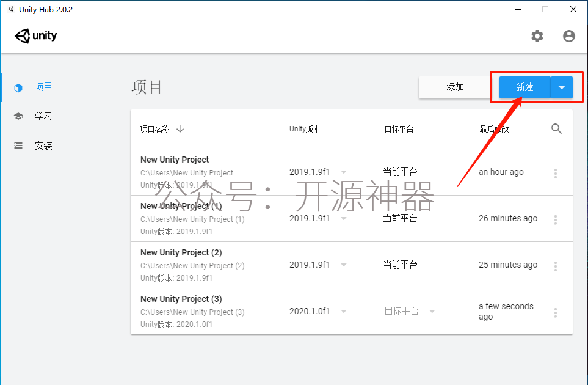588x385 pixels.
Task: Expand the 新建 dropdown arrow
Action: 562,87
